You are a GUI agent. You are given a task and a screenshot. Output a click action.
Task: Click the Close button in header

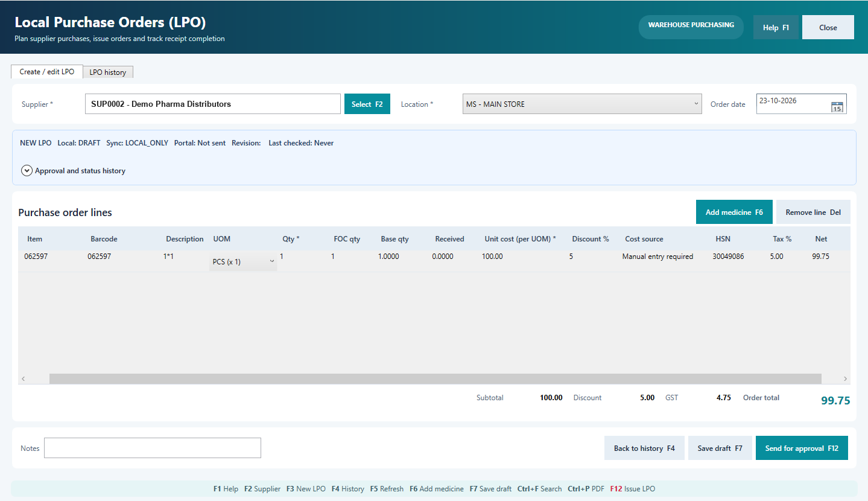[x=828, y=27]
